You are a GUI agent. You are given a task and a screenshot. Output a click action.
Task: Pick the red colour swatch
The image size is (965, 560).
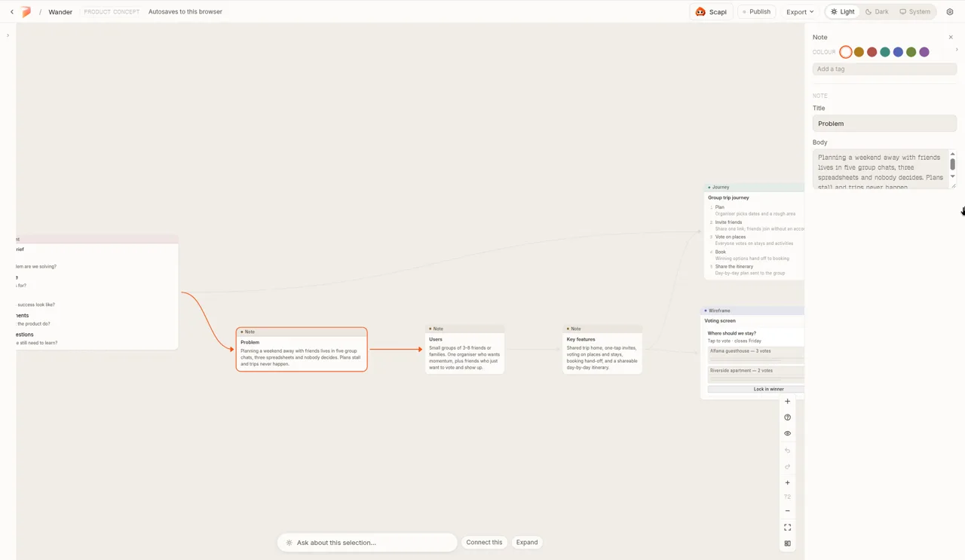pos(872,52)
